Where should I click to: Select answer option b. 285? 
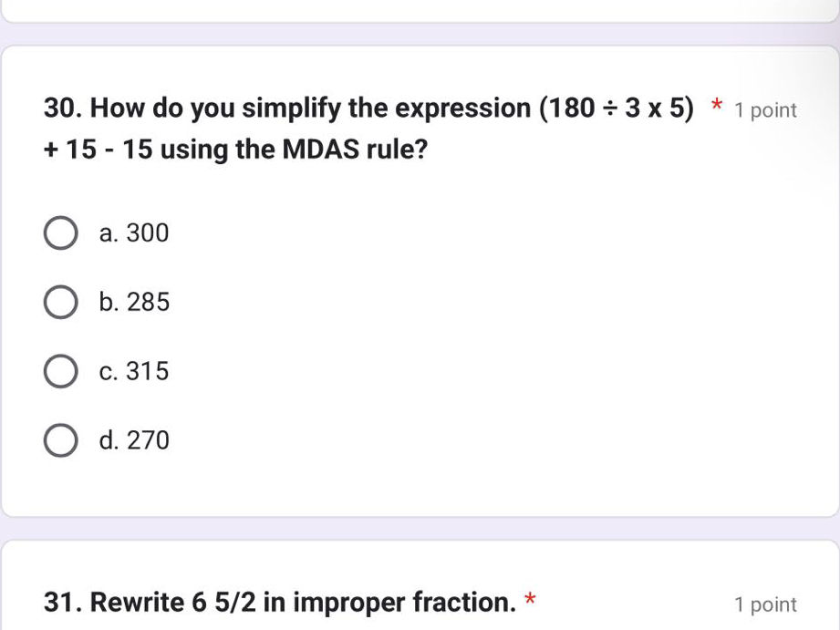click(x=60, y=302)
